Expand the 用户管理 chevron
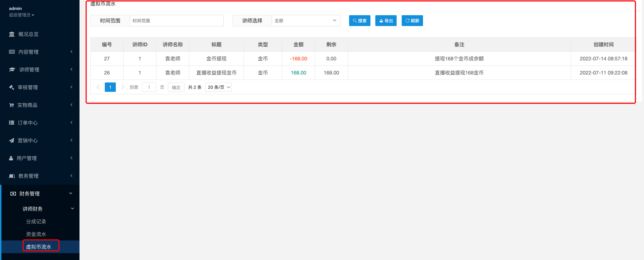 tap(72, 158)
